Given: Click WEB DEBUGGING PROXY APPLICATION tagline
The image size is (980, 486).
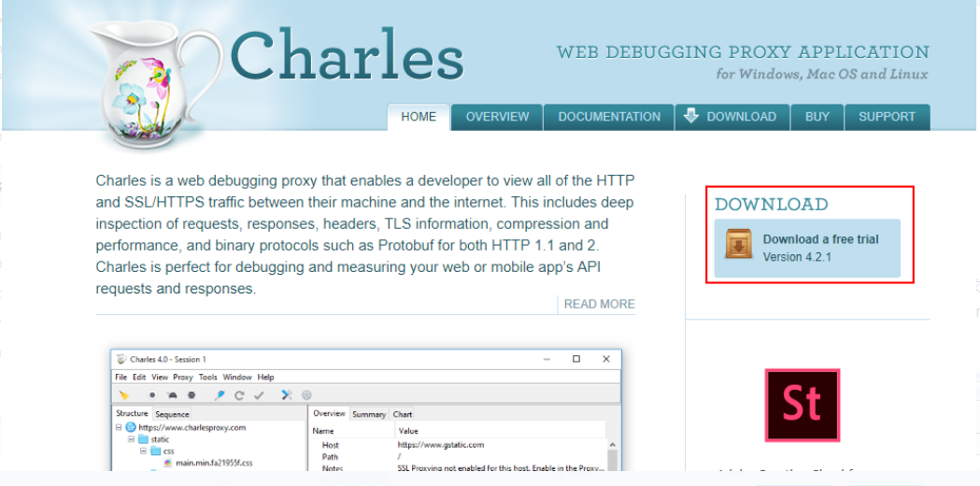Looking at the screenshot, I should 743,52.
